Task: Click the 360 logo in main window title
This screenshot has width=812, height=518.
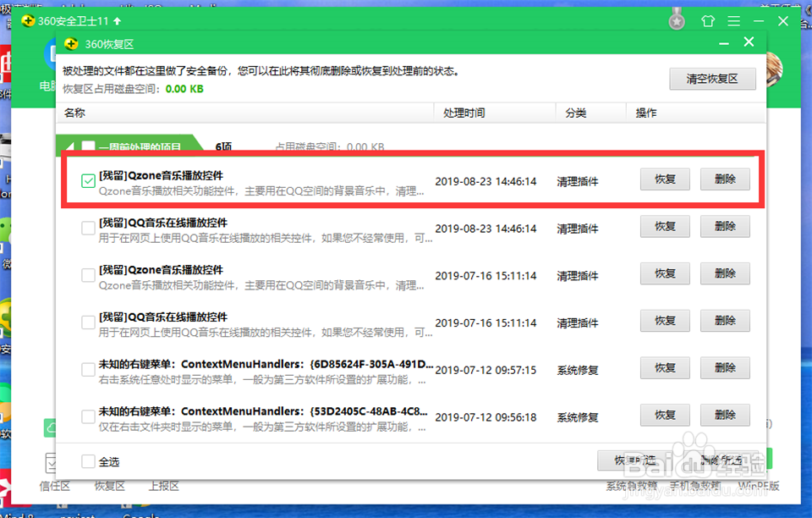Action: coord(28,20)
